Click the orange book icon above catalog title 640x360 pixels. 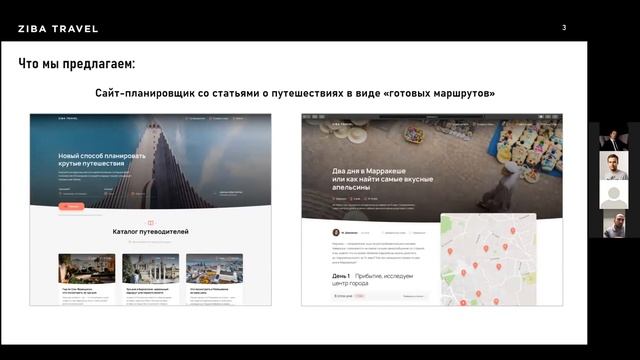pyautogui.click(x=151, y=222)
